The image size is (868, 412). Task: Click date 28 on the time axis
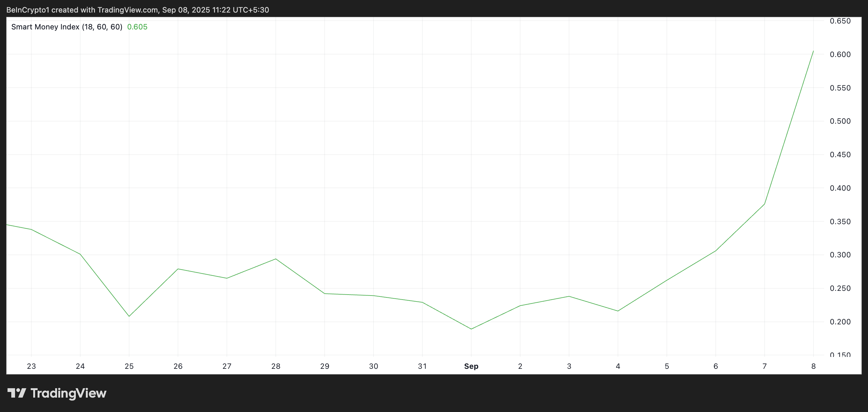[x=276, y=366]
